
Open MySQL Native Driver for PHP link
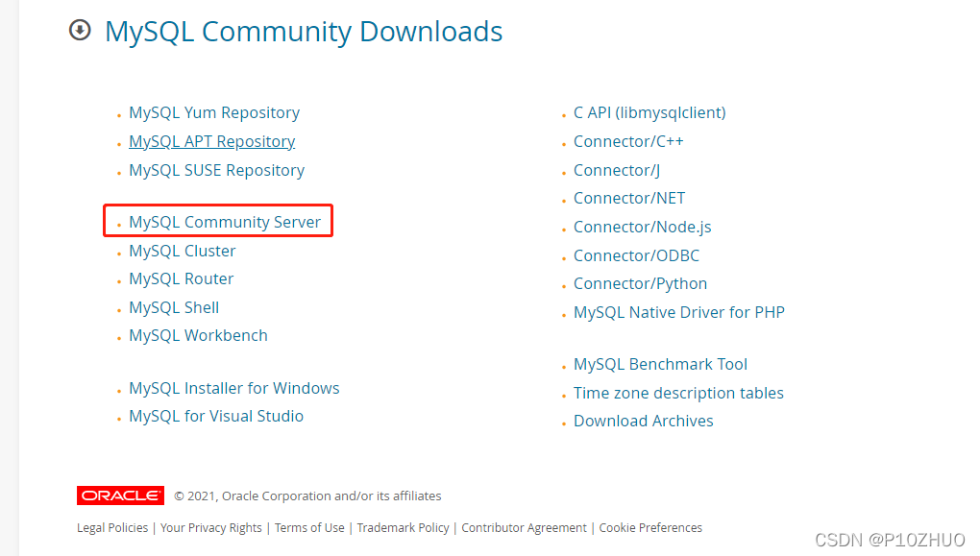click(679, 312)
